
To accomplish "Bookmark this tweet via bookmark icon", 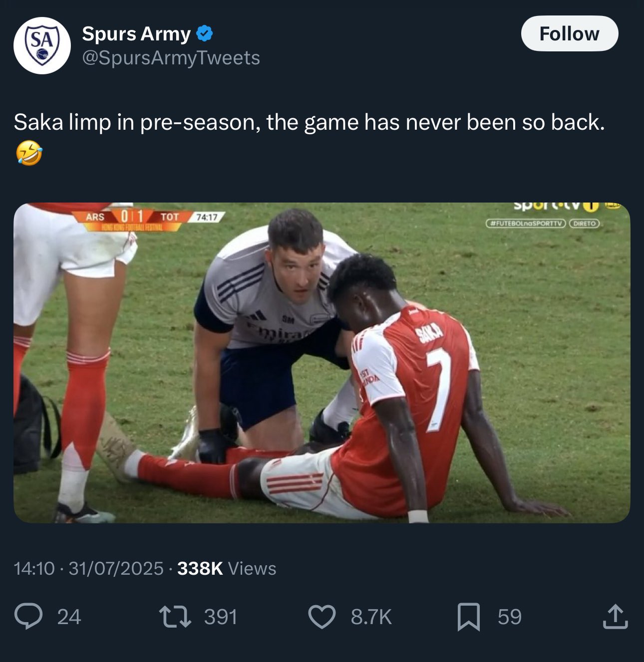I will [469, 617].
